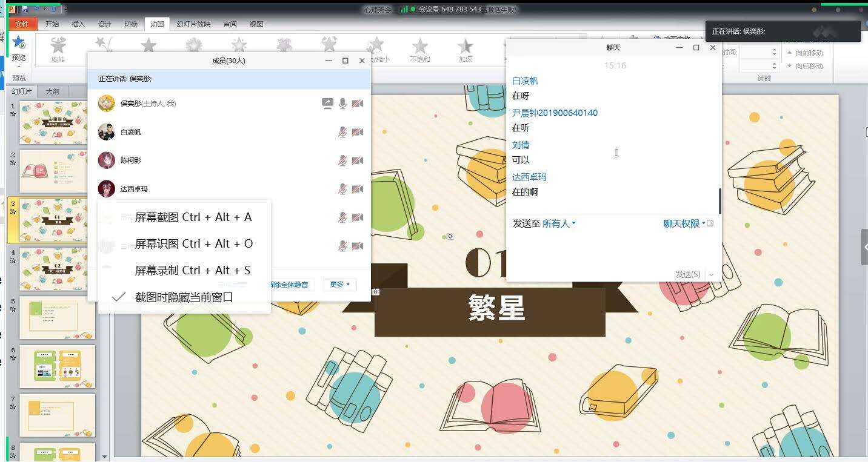Switch to the 幻灯片放映 ribbon tab
Viewport: 868px width, 462px height.
193,24
